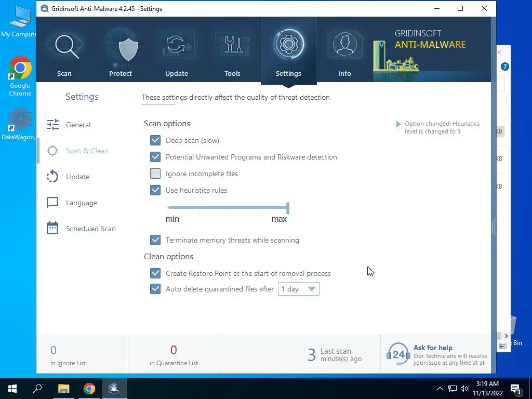Open the Info person icon
The width and height of the screenshot is (532, 399).
[344, 44]
